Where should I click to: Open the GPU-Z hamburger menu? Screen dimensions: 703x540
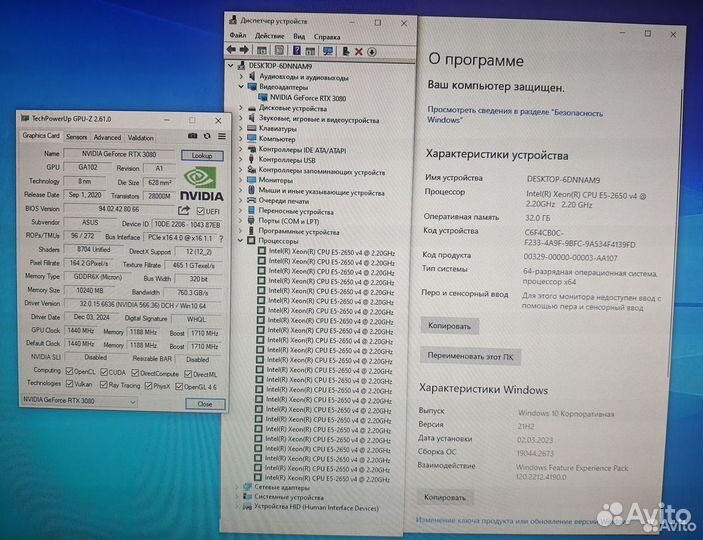222,136
